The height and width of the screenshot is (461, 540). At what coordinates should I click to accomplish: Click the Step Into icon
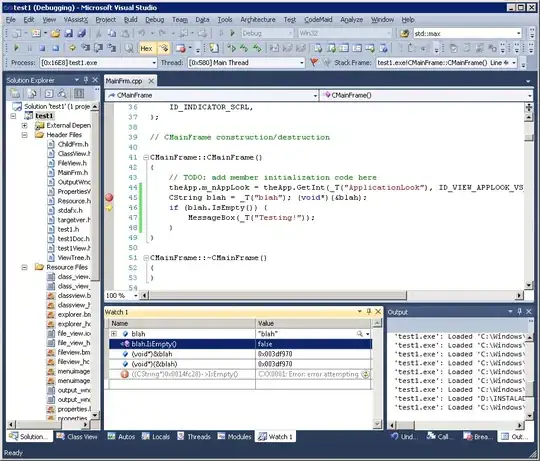(x=85, y=48)
